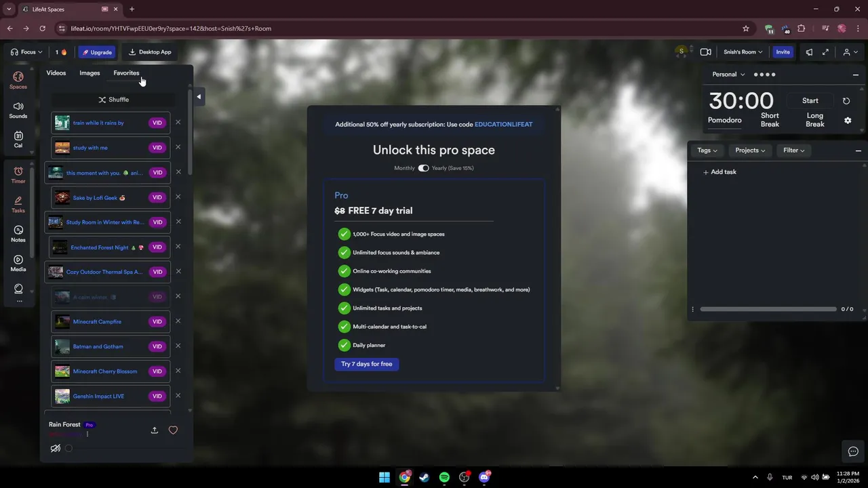Switch to the Videos tab

[56, 73]
